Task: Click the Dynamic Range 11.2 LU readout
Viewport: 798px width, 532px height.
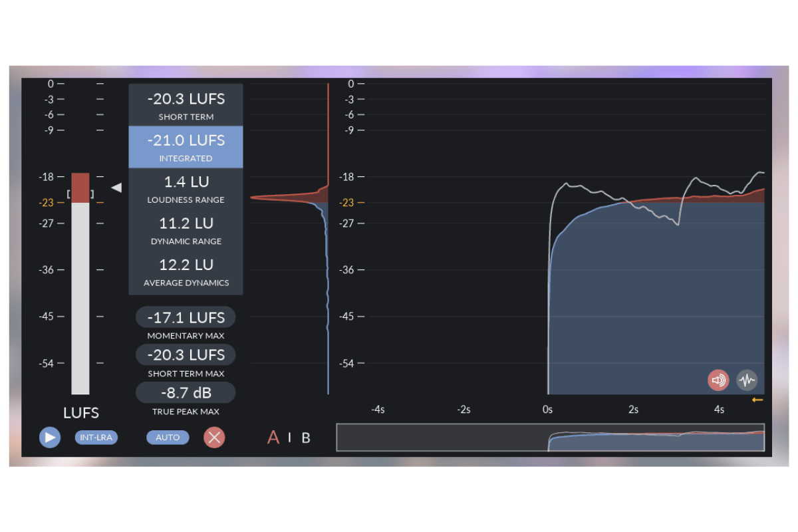Action: pyautogui.click(x=186, y=230)
